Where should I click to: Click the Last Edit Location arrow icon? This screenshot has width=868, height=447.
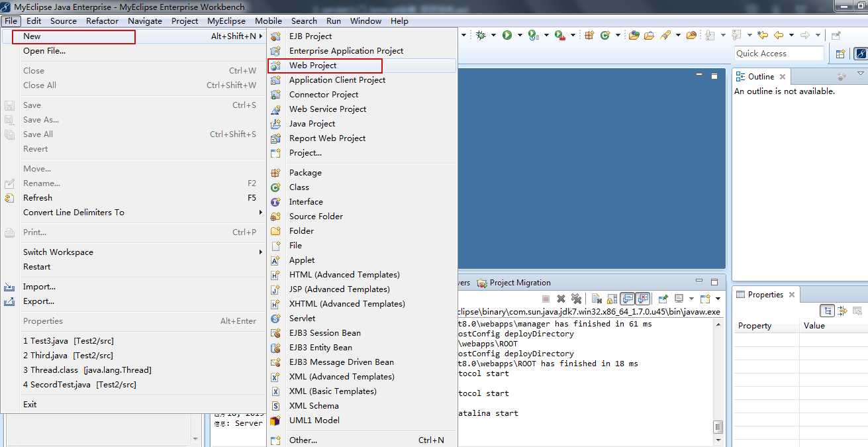point(763,35)
